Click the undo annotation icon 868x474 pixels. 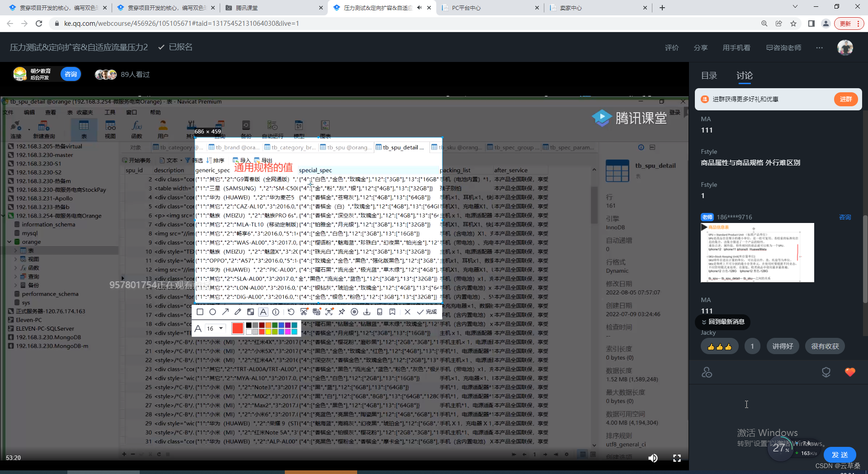coord(291,312)
